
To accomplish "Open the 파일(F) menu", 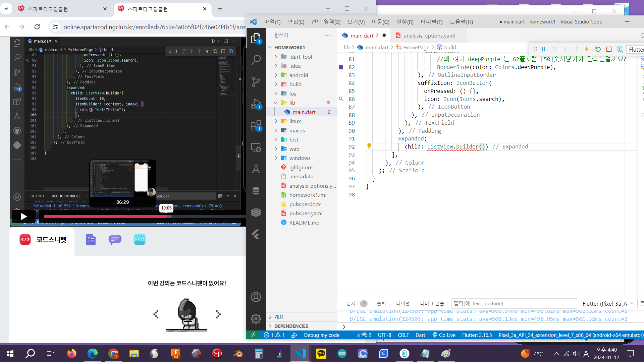I will tap(272, 22).
